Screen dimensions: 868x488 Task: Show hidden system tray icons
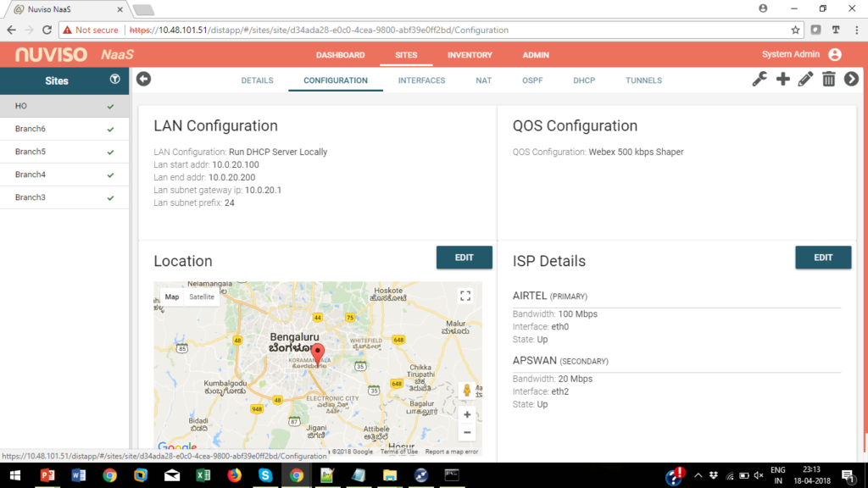point(698,476)
